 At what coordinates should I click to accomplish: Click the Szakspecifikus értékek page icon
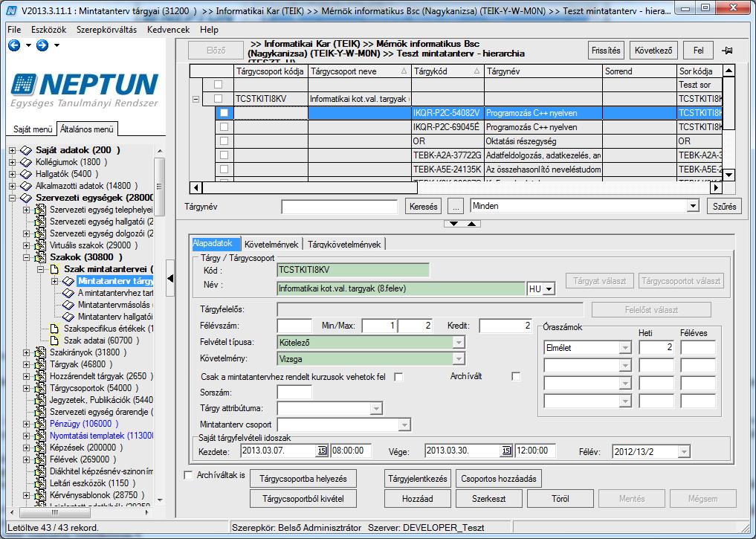pyautogui.click(x=55, y=329)
